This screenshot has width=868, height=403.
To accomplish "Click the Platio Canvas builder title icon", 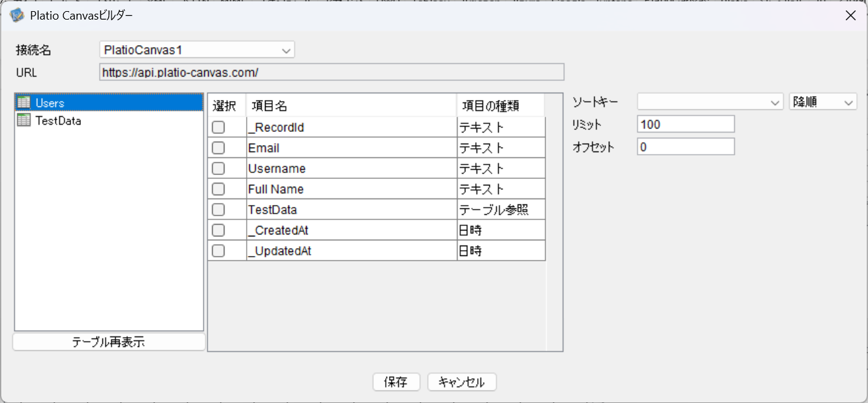I will click(18, 15).
